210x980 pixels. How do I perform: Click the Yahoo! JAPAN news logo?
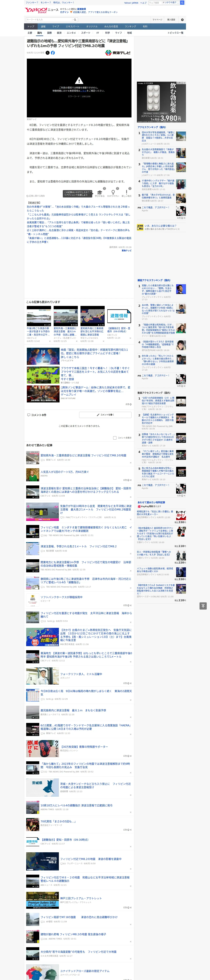click(42, 10)
